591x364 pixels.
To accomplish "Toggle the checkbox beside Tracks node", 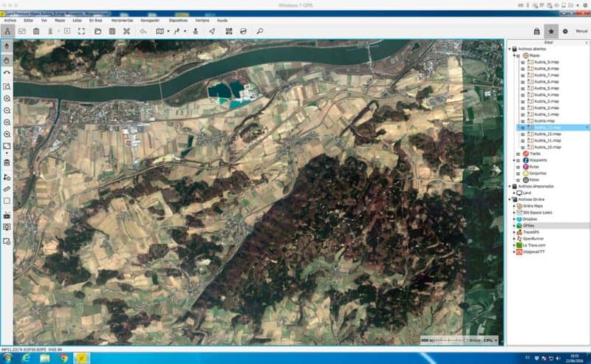I will coord(519,154).
